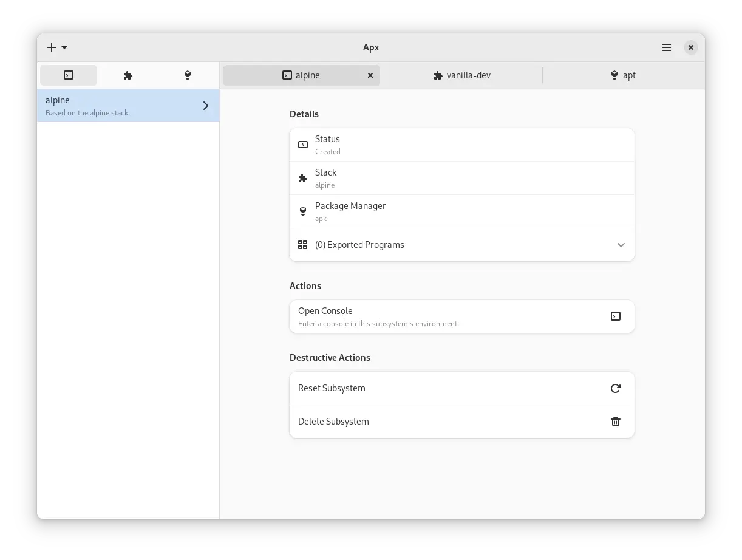
Task: Click Open Console to enter the subsystem
Action: 425,316
